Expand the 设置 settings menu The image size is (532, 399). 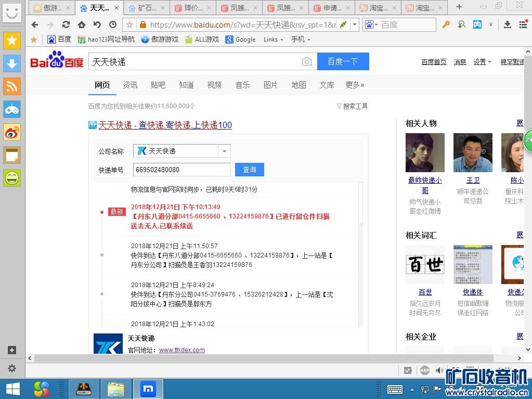482,62
